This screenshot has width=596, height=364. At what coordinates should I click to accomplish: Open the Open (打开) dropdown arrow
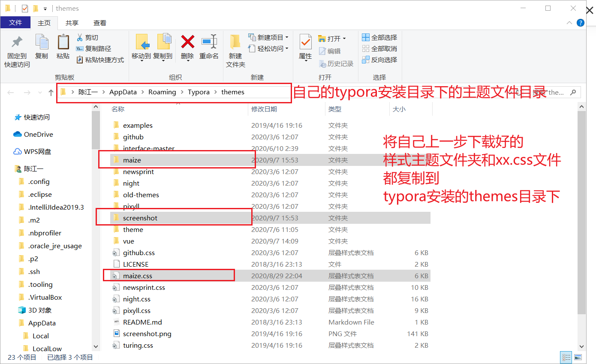[x=344, y=39]
